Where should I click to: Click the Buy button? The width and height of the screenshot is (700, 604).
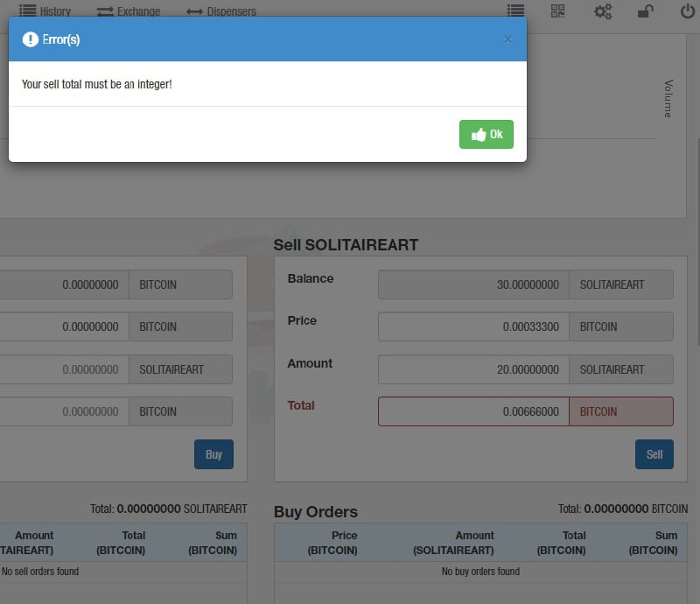click(x=213, y=454)
